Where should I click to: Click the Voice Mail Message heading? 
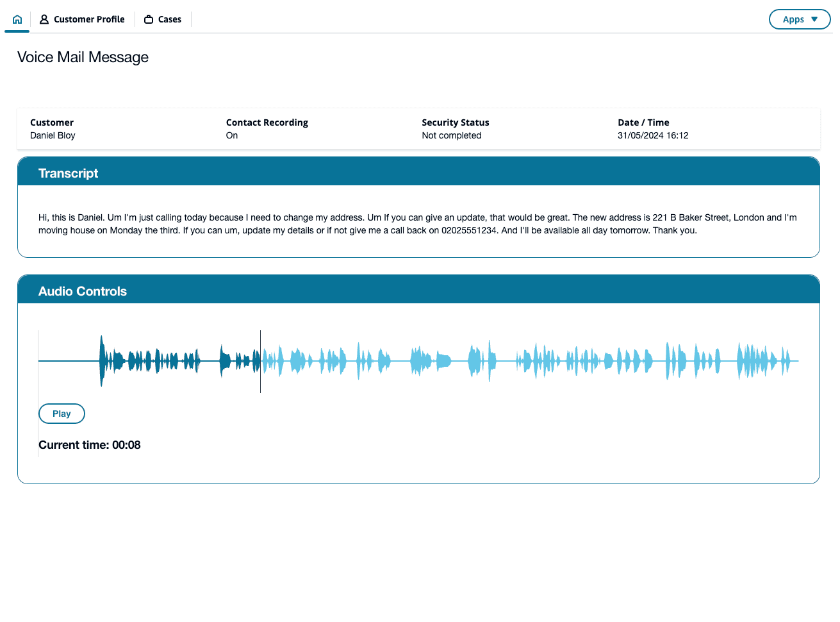83,57
